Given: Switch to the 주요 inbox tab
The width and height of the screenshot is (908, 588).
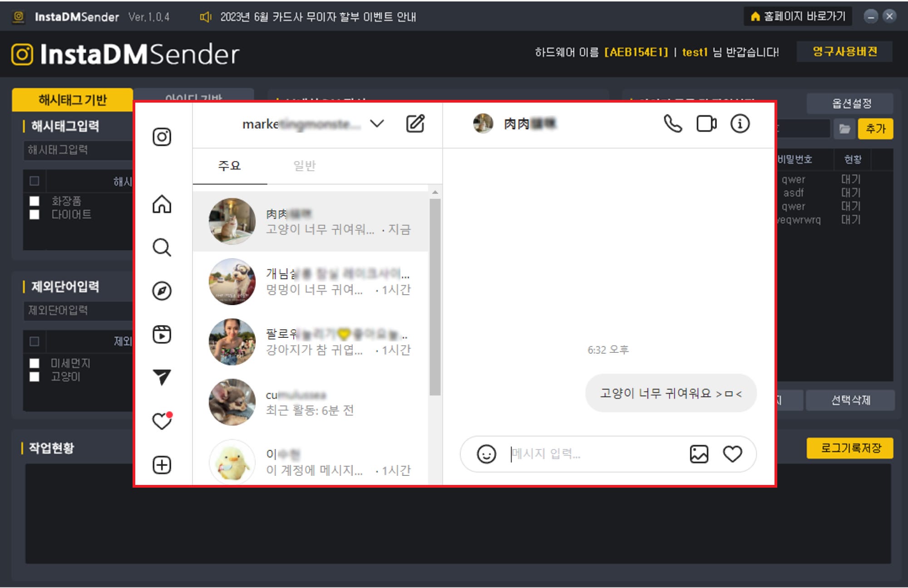Looking at the screenshot, I should (x=230, y=166).
